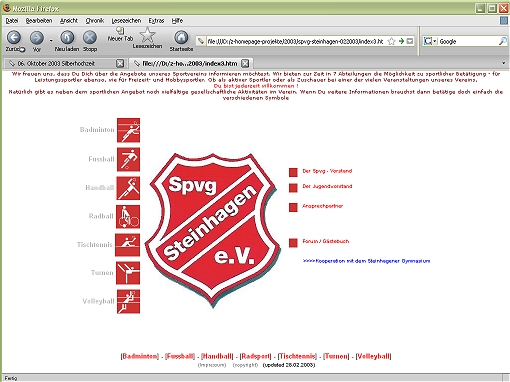510x382 pixels.
Task: Click the Spvg Steinhagen e.V. crest logo
Action: (212, 230)
